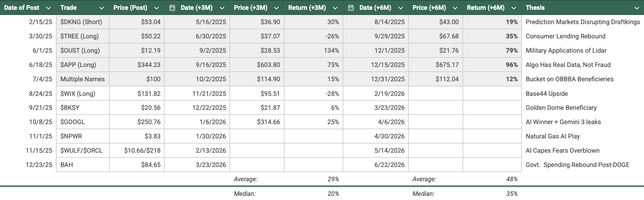This screenshot has width=644, height=200.
Task: Click empty Price (+6M) cell for $WIX
Action: 435,94
